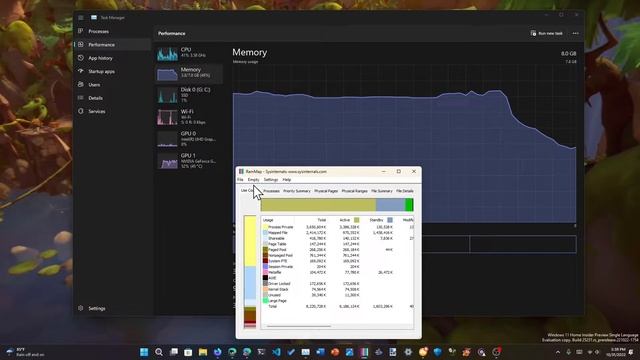Click the green segment of RamMap memory bar
Viewport: 640px width, 360px height.
(x=409, y=205)
